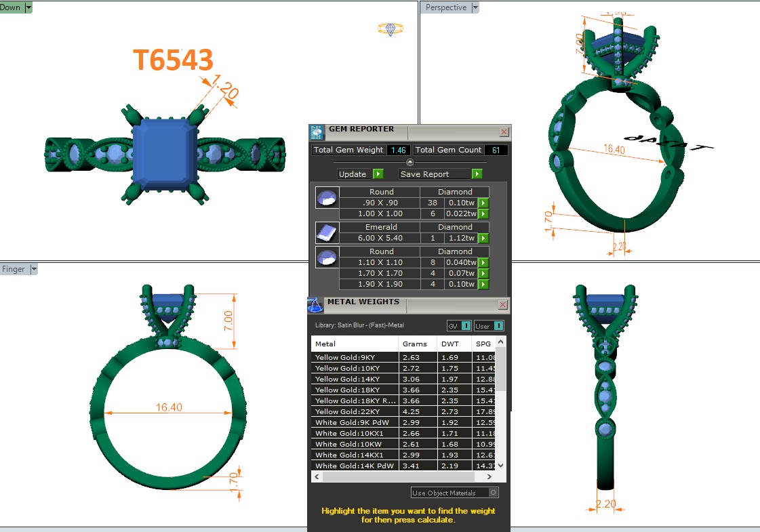Click the Metal column header
The height and width of the screenshot is (532, 760).
click(x=355, y=344)
